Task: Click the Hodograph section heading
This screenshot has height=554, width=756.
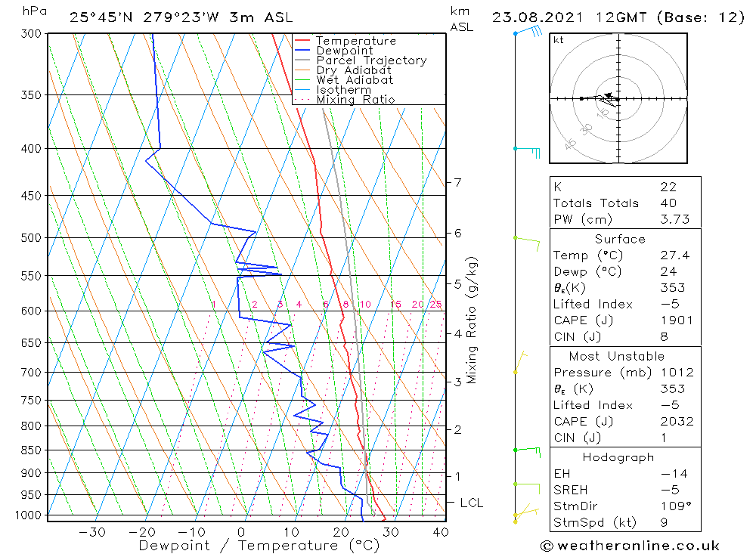Action: 618,457
